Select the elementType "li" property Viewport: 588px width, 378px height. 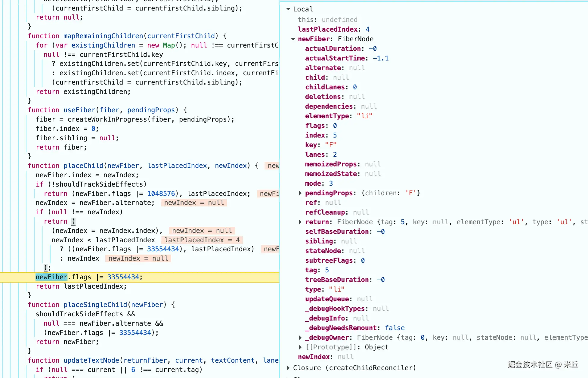[339, 116]
